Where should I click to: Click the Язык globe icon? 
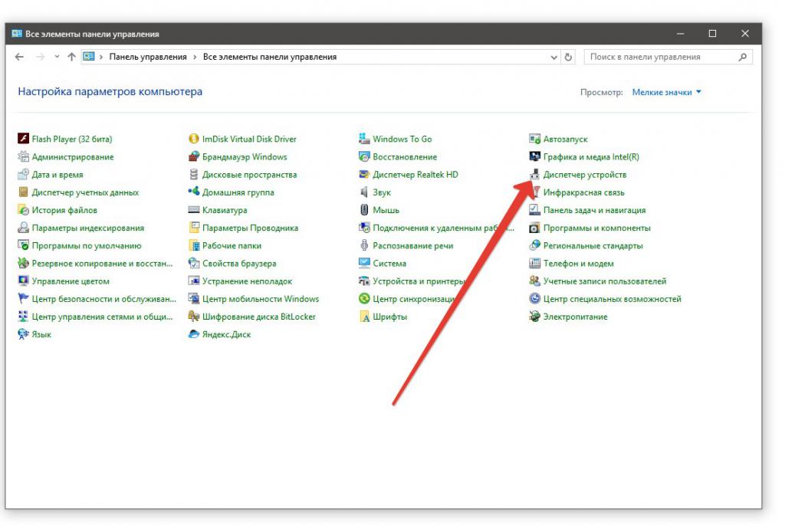point(23,333)
